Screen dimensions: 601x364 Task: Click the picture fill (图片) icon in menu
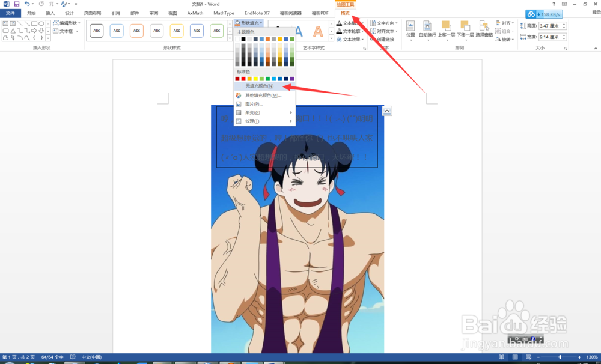239,104
